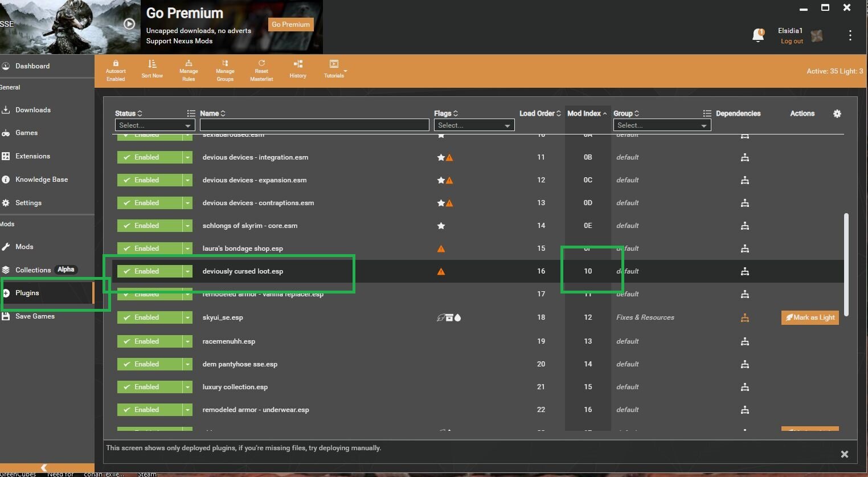Dismiss the deployed plugins notice
The height and width of the screenshot is (477, 868).
(845, 454)
